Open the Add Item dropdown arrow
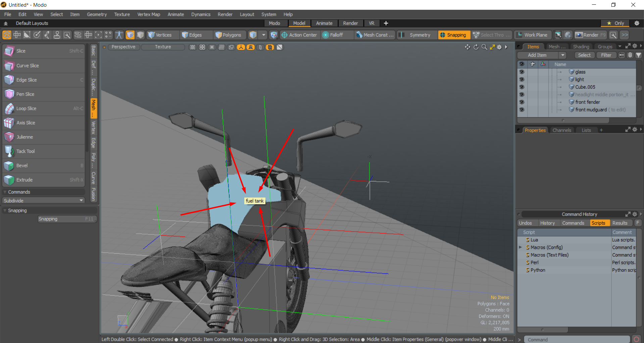644x343 pixels. click(x=563, y=55)
